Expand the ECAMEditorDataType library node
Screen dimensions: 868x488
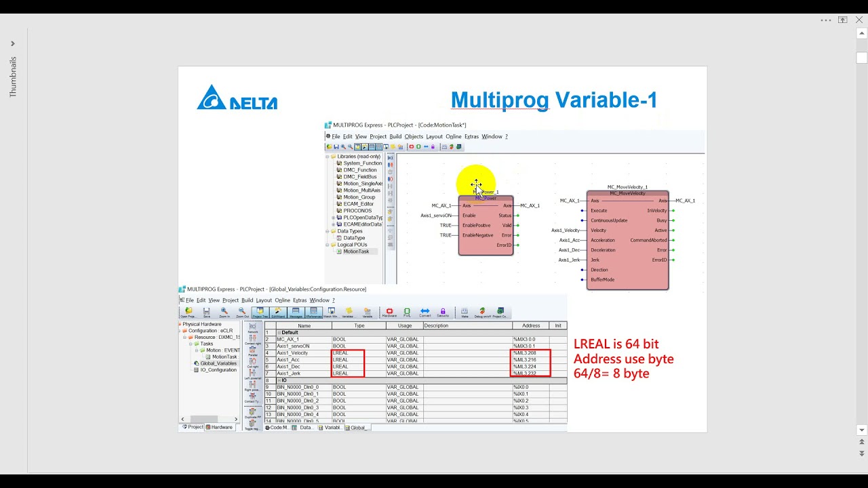(333, 224)
